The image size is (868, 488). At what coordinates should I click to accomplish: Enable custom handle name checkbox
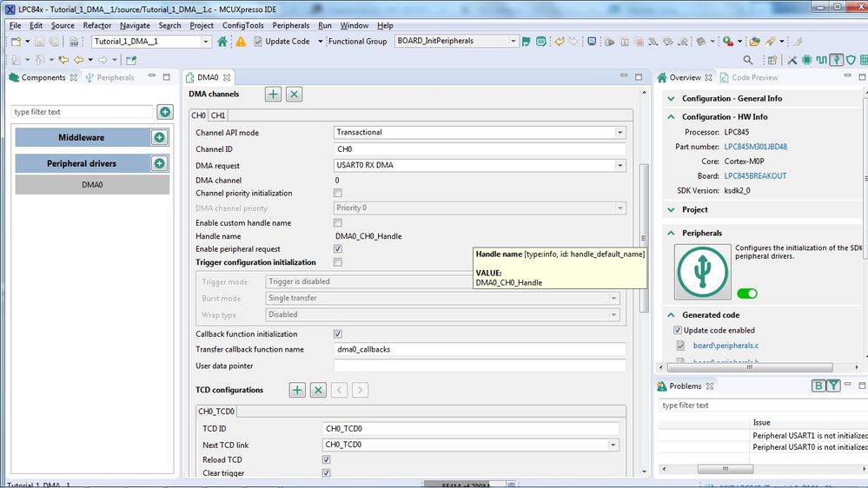coord(338,223)
